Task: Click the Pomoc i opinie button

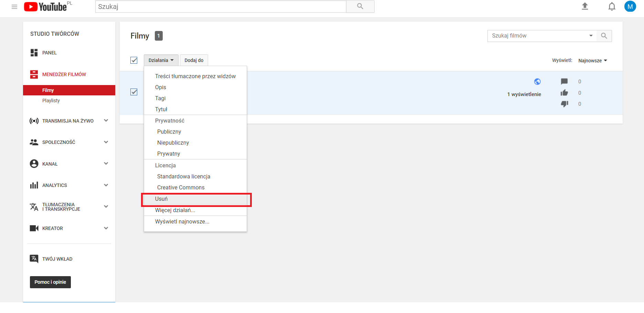Action: click(x=50, y=282)
